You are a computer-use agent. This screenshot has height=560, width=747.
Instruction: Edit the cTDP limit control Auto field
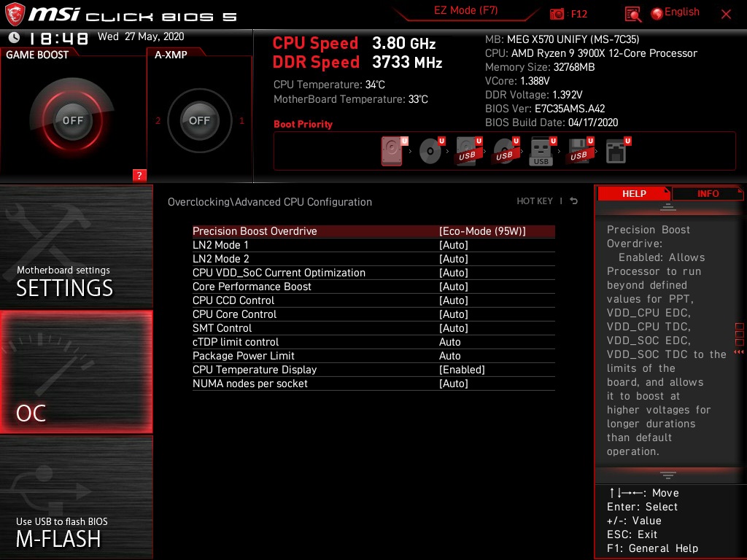click(x=449, y=342)
